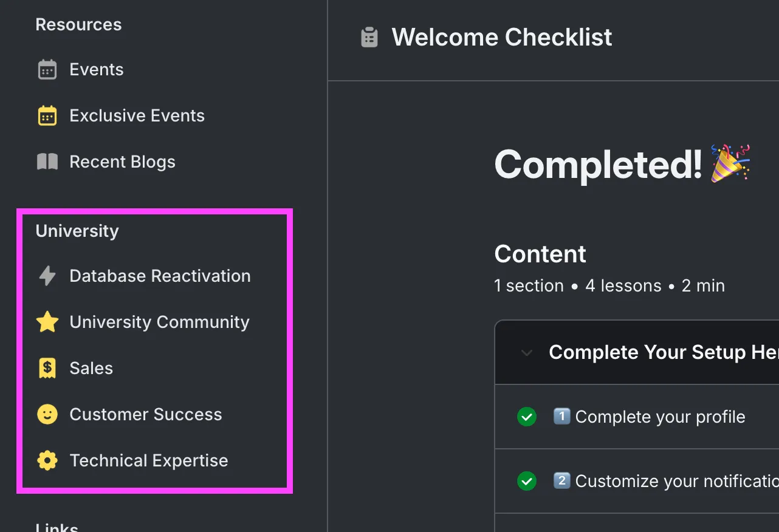779x532 pixels.
Task: Click the yellow Exclusive Events calendar icon
Action: [47, 116]
